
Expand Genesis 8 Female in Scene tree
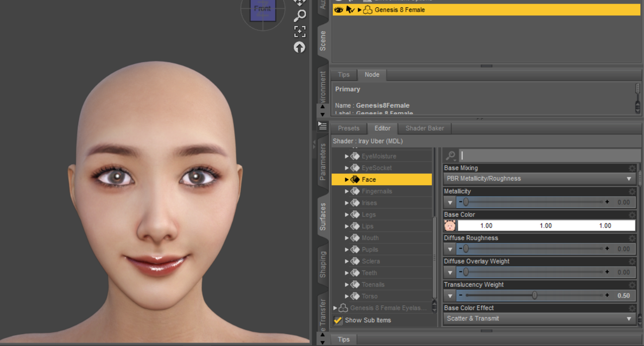click(359, 10)
